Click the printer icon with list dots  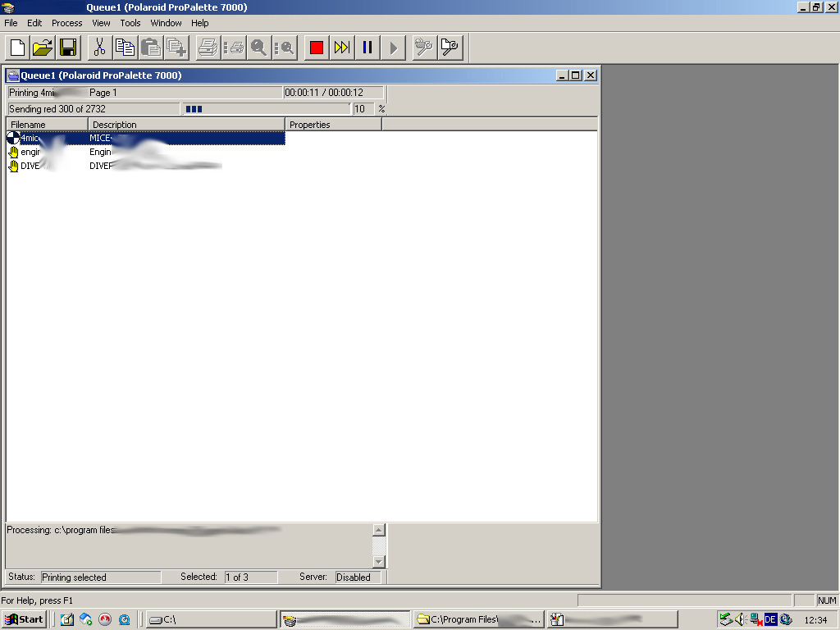point(234,48)
